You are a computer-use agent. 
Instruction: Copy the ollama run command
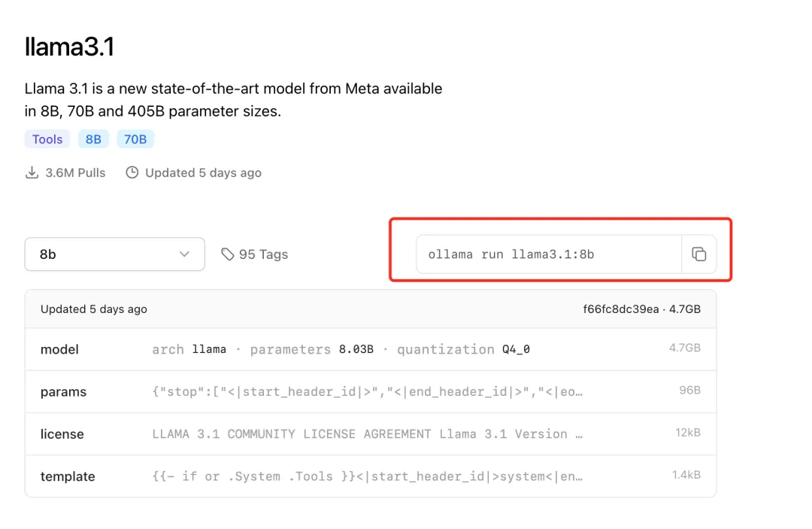click(699, 254)
